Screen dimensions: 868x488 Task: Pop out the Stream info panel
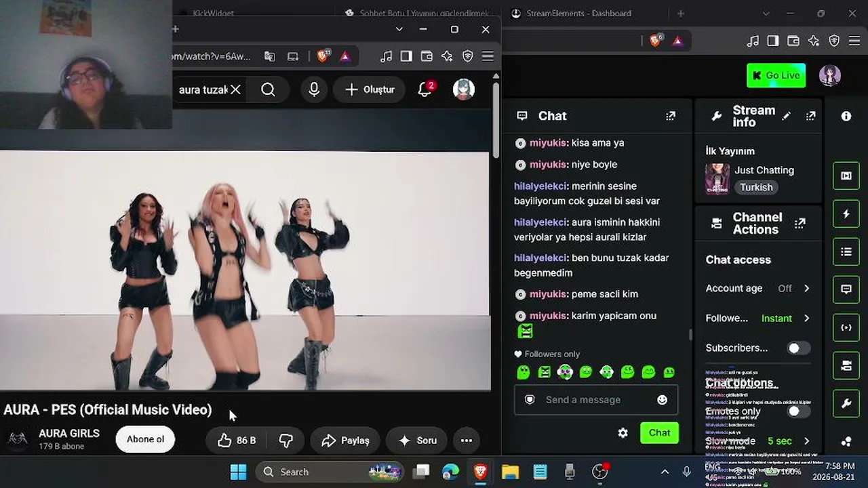click(810, 116)
